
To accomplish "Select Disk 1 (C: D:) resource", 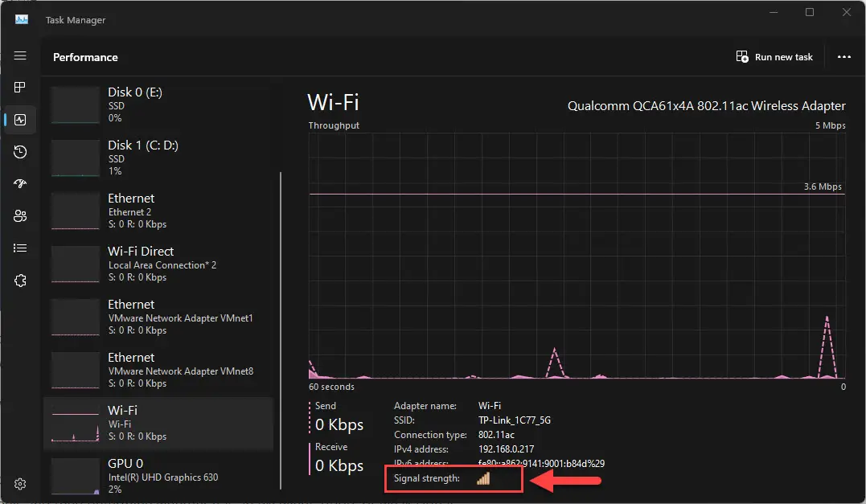I will (158, 158).
